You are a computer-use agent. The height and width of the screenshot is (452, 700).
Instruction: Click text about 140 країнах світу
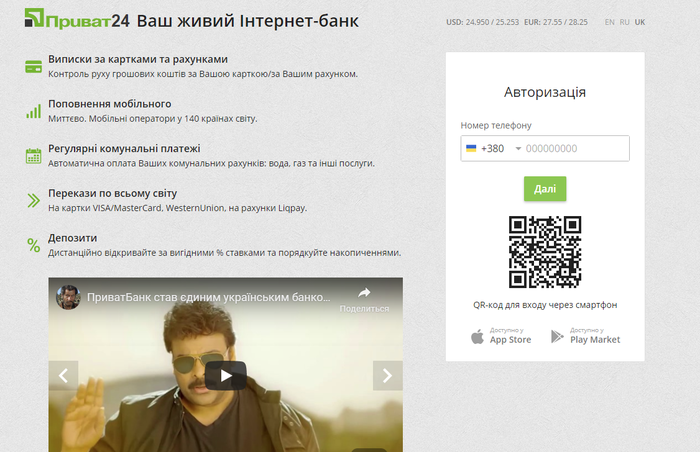click(153, 119)
